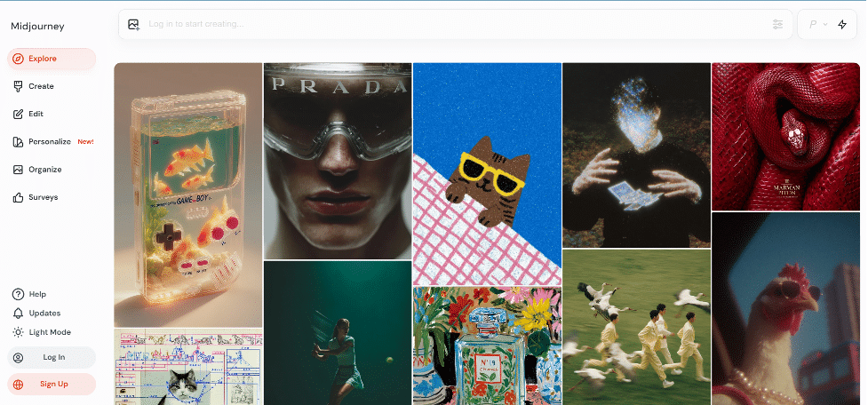Open the men running with birds image
The width and height of the screenshot is (868, 405).
[x=637, y=328]
